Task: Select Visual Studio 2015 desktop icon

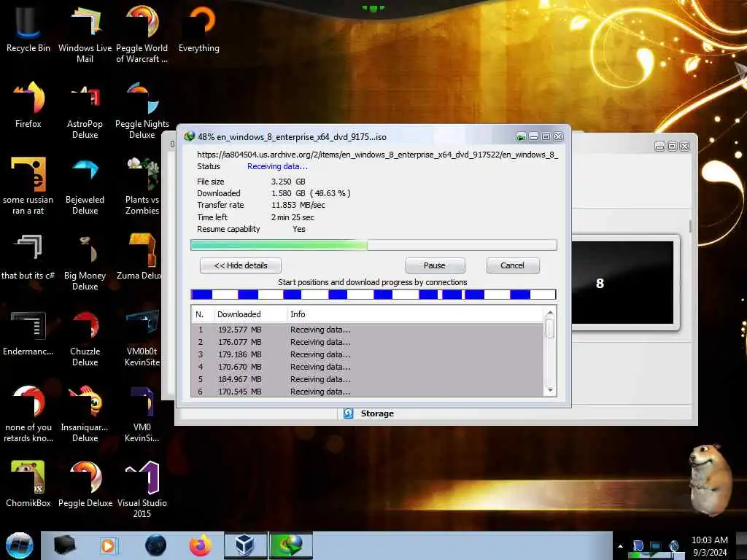Action: click(142, 488)
